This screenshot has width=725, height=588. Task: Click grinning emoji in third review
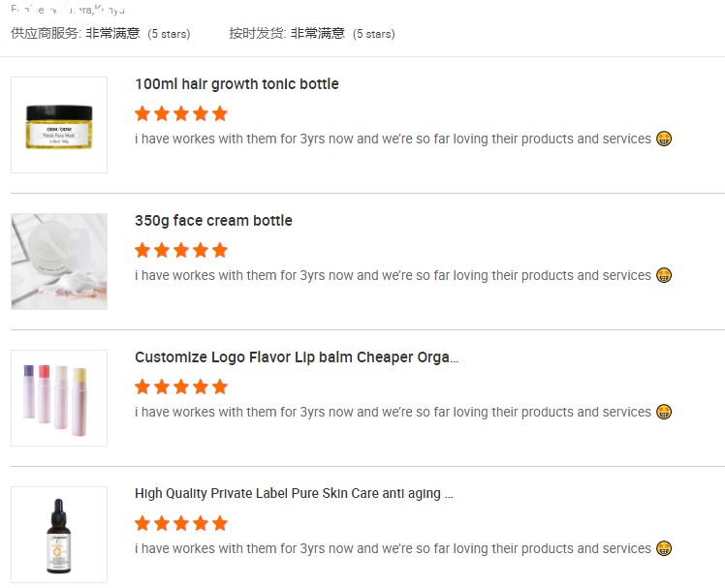pyautogui.click(x=664, y=412)
